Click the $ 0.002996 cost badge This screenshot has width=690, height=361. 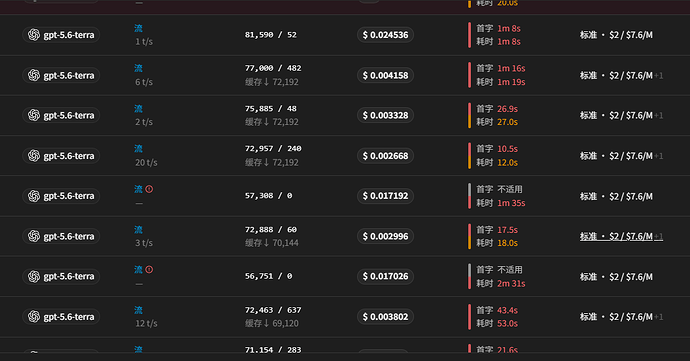coord(385,236)
